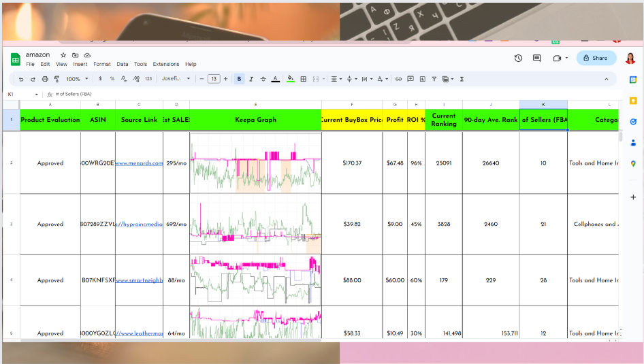
Task: Open Contacts in the side panel
Action: (633, 143)
